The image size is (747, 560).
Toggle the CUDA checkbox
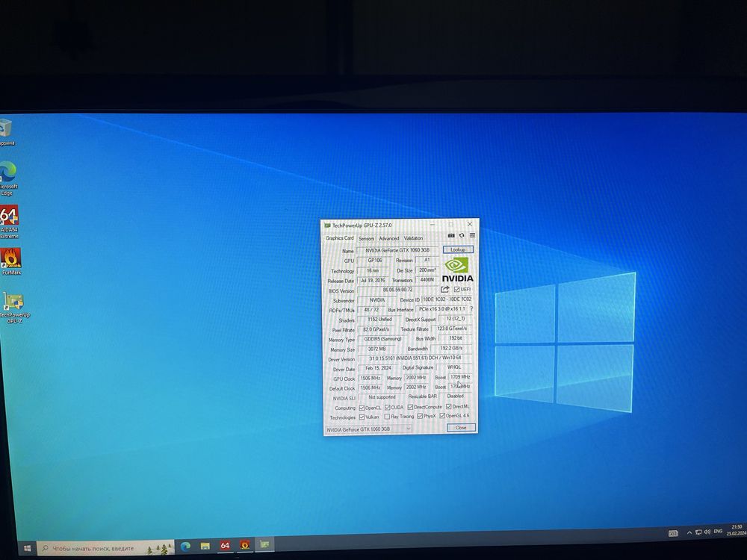click(388, 408)
